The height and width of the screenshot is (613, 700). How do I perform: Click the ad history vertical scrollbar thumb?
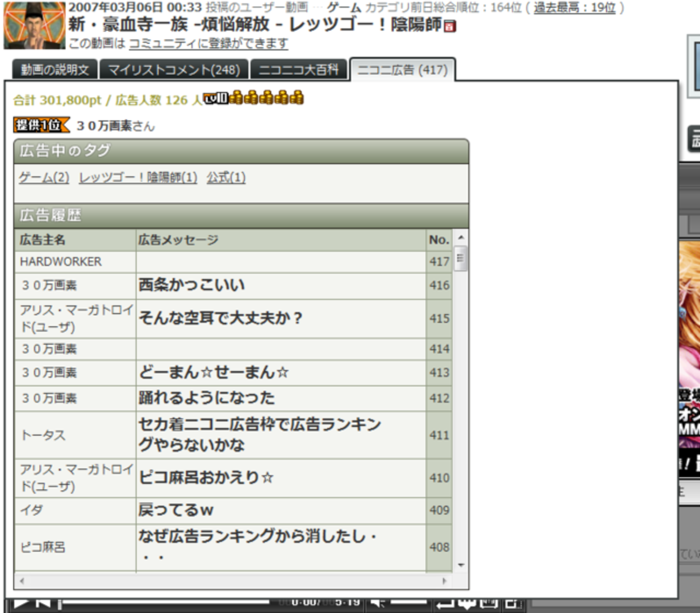click(x=460, y=258)
